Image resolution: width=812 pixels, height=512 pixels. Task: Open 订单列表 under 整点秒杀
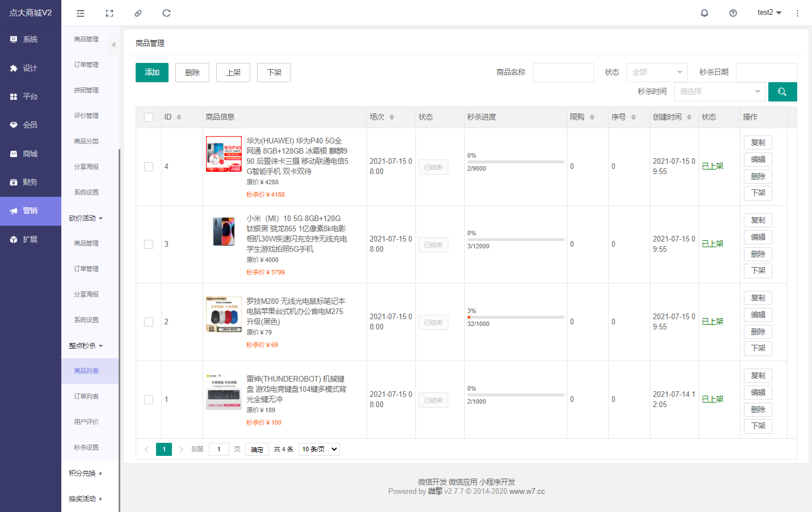pyautogui.click(x=86, y=396)
